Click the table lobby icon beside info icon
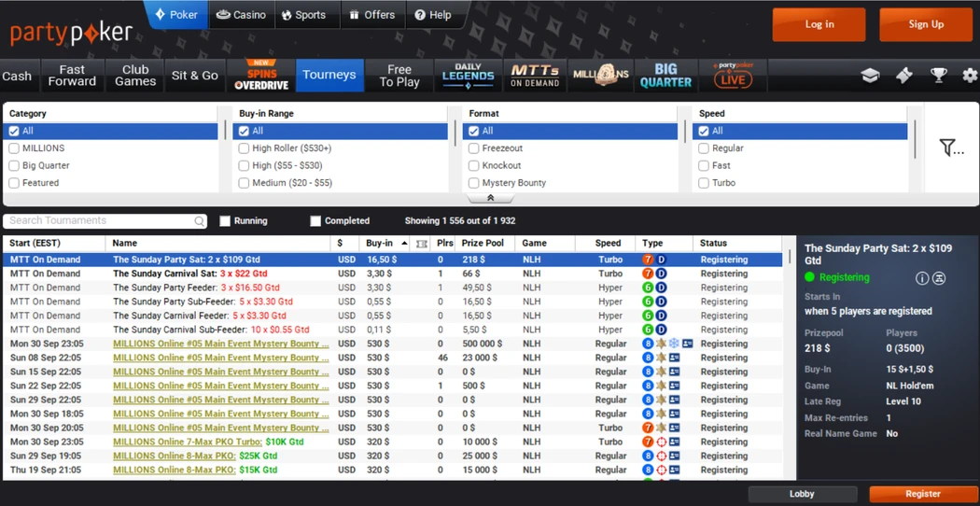This screenshot has height=506, width=980. coord(939,278)
